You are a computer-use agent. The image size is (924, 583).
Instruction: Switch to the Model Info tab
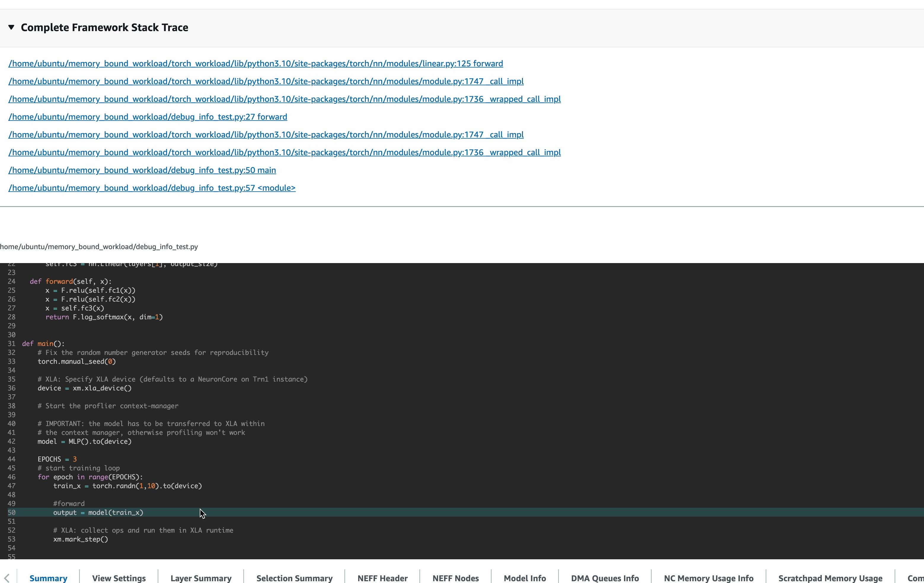(524, 578)
